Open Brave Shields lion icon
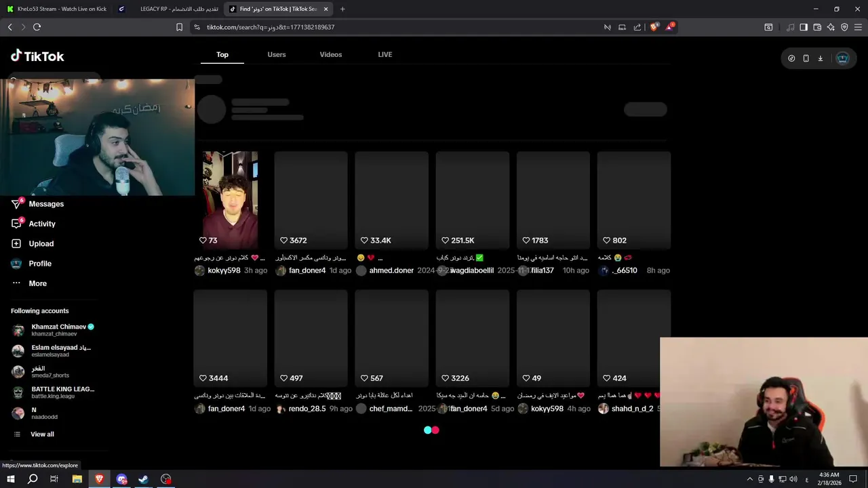This screenshot has width=868, height=488. (654, 27)
